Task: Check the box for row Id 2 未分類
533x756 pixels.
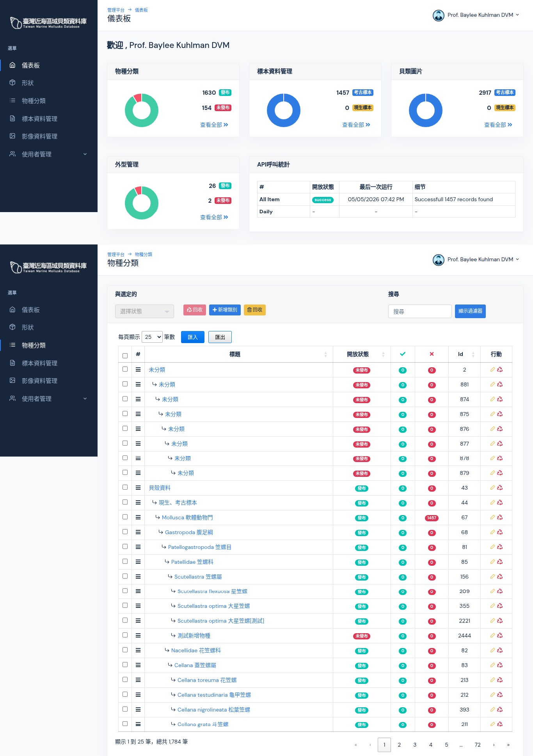Action: (125, 369)
